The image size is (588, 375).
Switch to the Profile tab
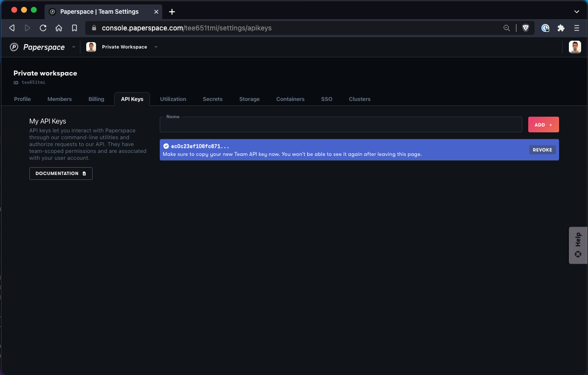[x=23, y=99]
